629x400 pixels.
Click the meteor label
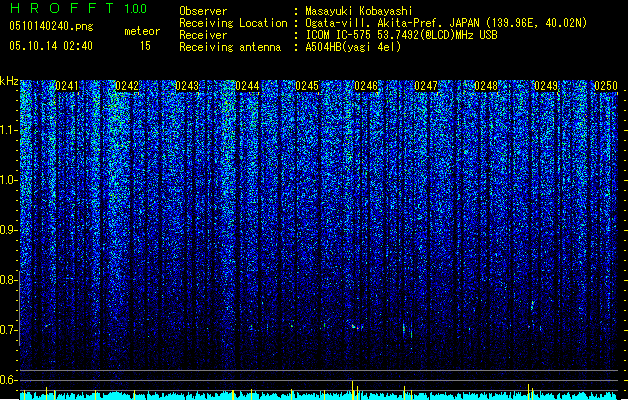(142, 31)
